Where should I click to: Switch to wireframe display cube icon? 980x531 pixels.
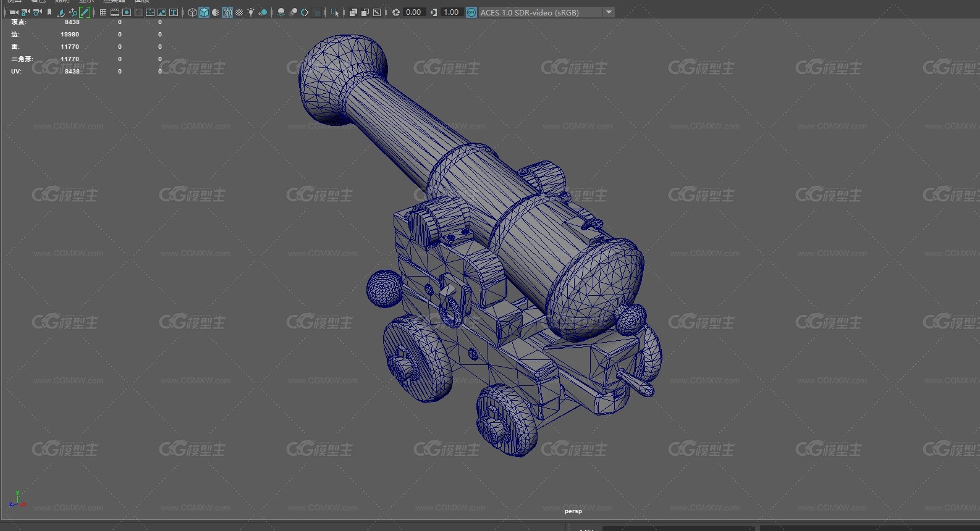192,12
